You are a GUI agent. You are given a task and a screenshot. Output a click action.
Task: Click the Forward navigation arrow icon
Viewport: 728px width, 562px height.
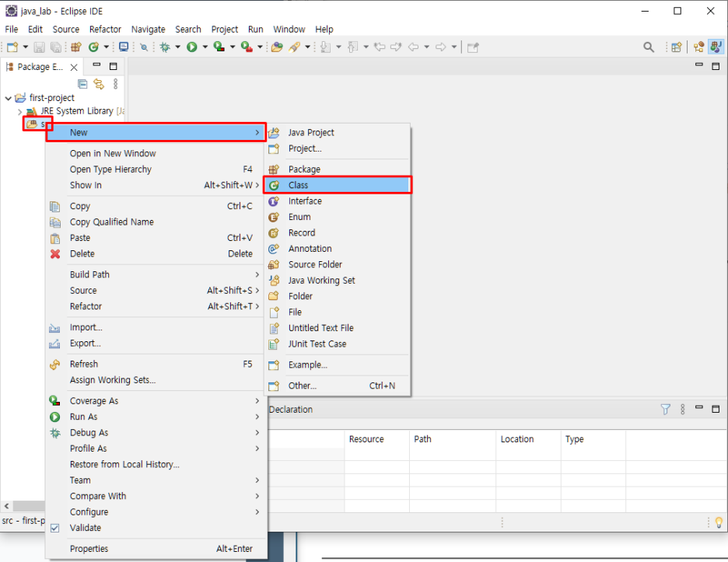440,47
